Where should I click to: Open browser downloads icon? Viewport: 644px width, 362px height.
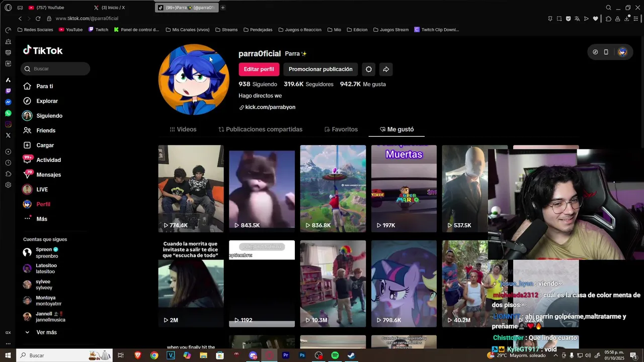(x=627, y=19)
